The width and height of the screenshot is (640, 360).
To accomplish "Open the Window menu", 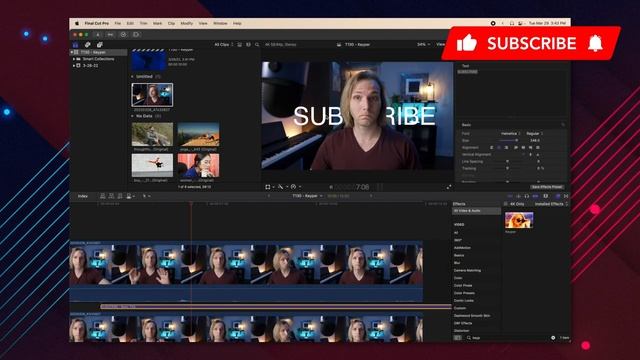I will pos(220,24).
